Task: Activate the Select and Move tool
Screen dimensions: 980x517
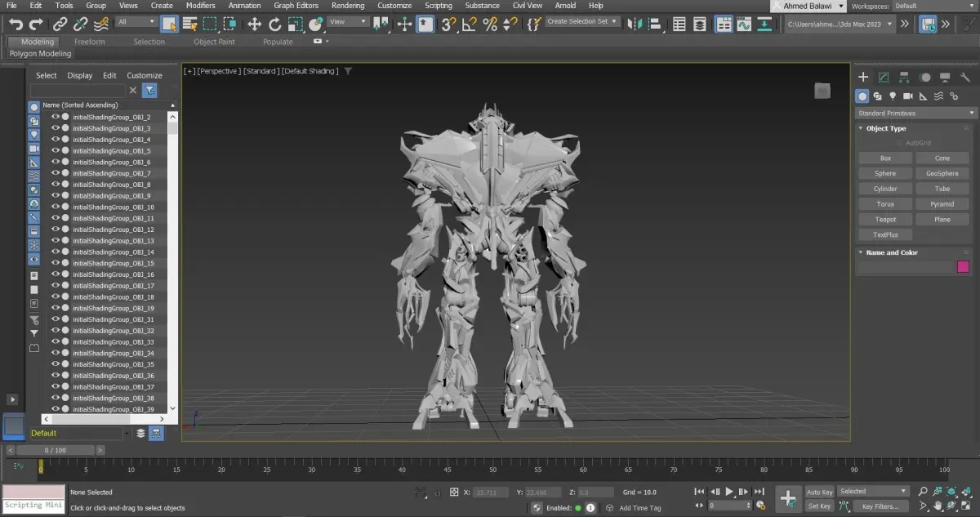Action: [254, 25]
